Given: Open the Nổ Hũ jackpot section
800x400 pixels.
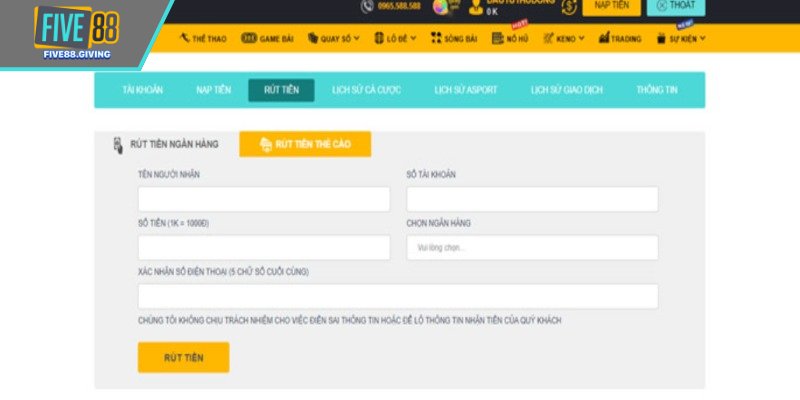Looking at the screenshot, I should point(511,39).
